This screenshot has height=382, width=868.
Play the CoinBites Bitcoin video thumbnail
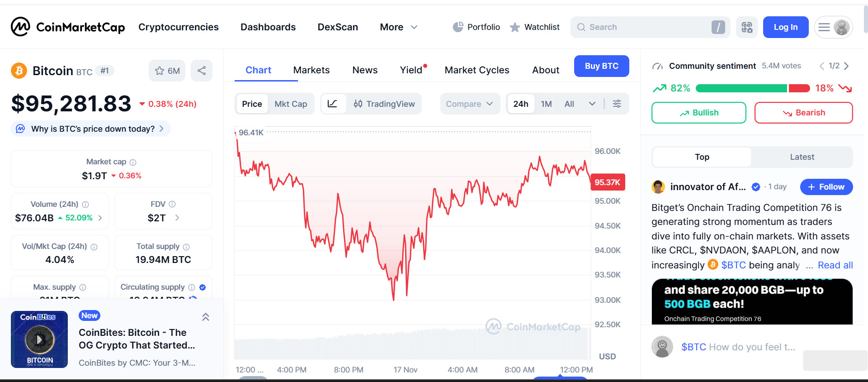39,339
